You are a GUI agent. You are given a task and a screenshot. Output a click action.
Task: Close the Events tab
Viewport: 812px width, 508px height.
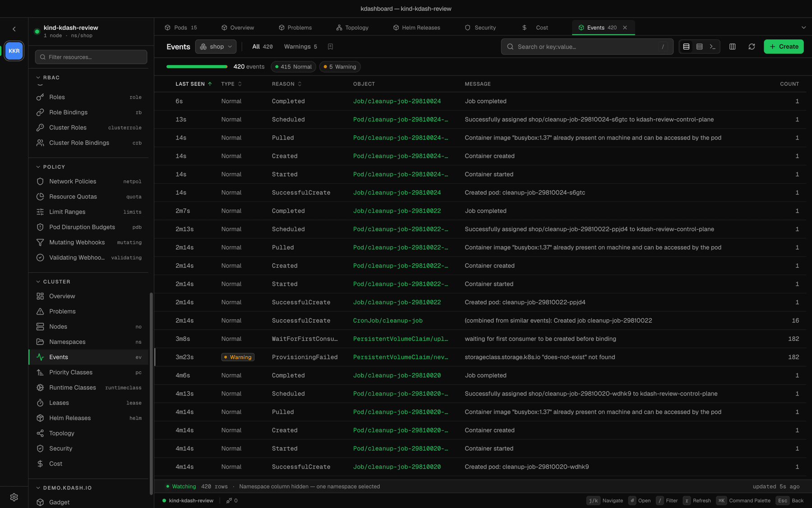pos(625,28)
